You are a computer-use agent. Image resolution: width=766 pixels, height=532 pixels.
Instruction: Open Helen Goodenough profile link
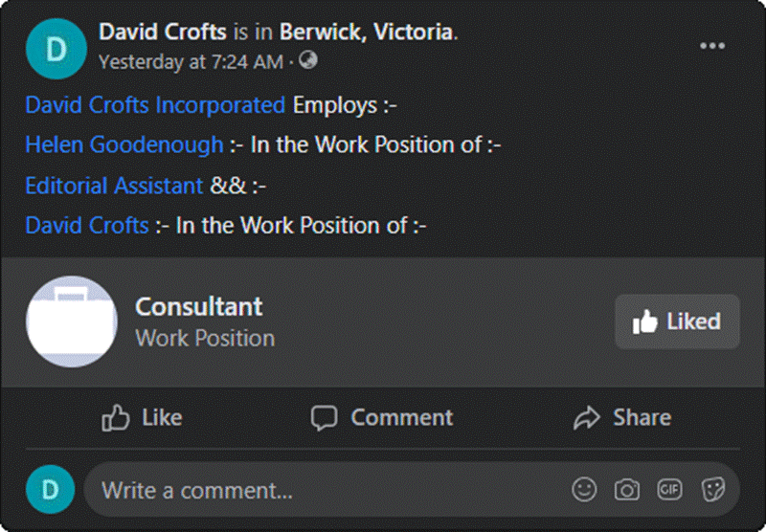click(x=124, y=144)
